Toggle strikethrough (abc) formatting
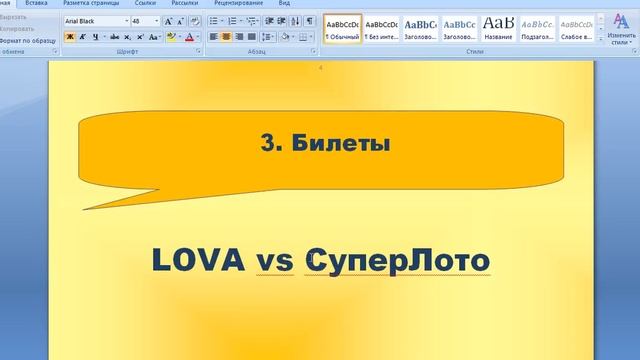 point(115,37)
